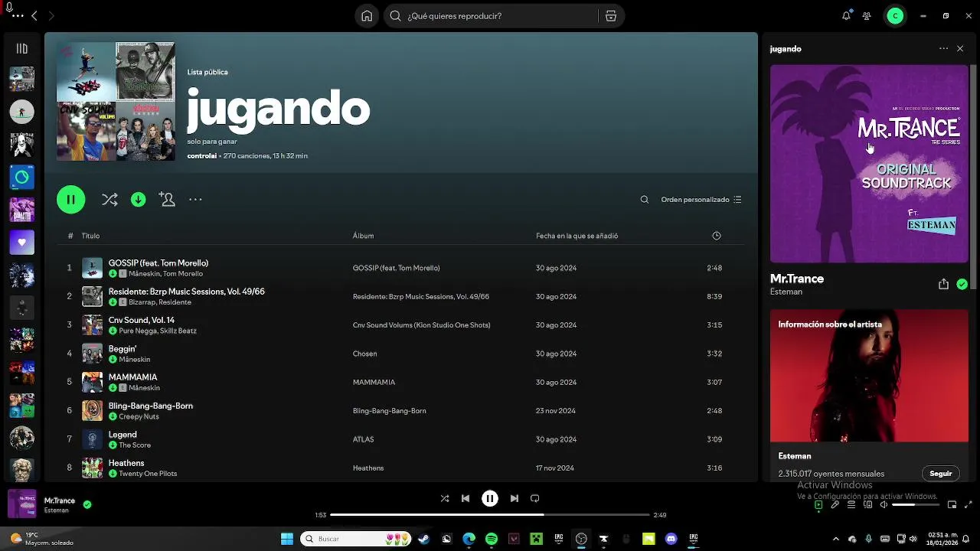Go back with the left navigation arrow

pyautogui.click(x=34, y=16)
